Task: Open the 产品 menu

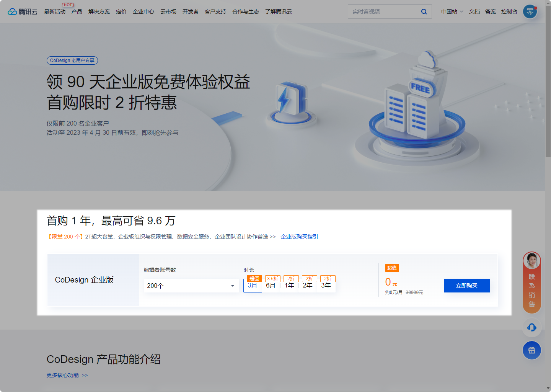Action: tap(77, 11)
